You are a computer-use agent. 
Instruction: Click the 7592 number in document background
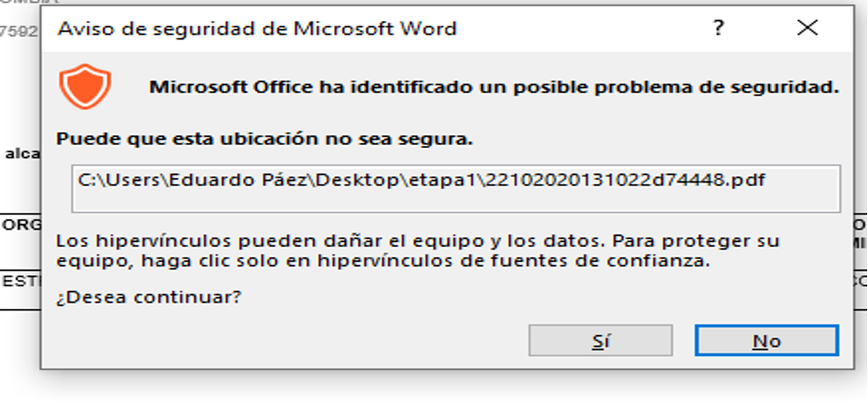[x=19, y=32]
